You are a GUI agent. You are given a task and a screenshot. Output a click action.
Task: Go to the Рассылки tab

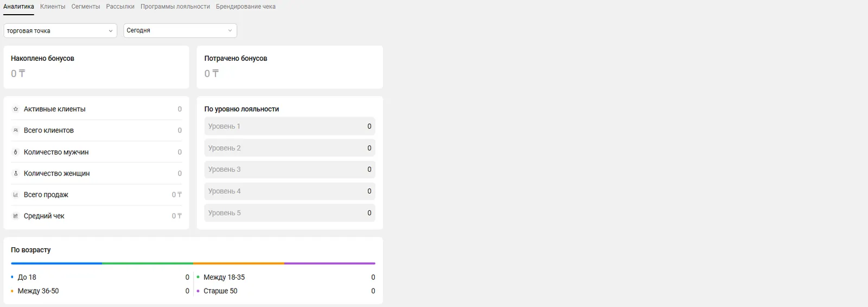120,7
